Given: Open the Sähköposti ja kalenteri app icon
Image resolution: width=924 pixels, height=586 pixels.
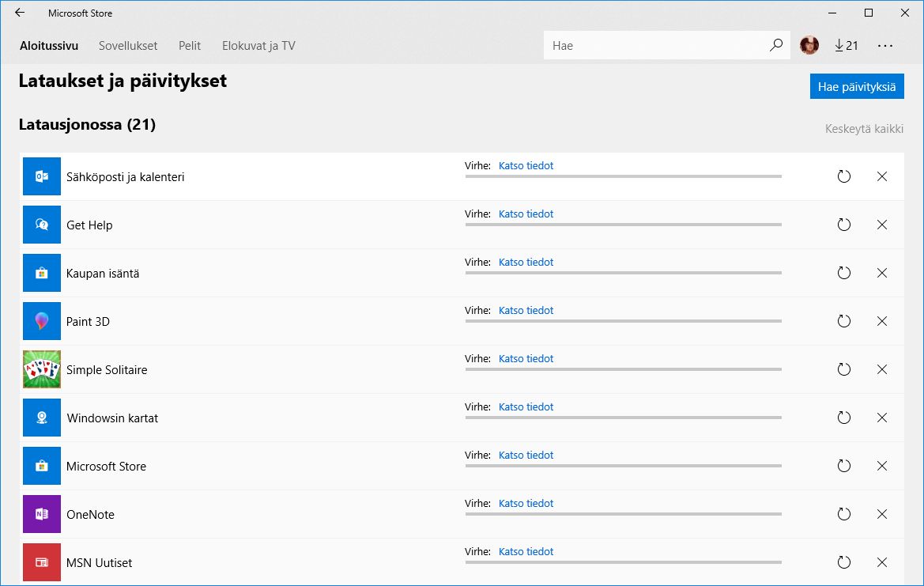Looking at the screenshot, I should click(x=42, y=176).
